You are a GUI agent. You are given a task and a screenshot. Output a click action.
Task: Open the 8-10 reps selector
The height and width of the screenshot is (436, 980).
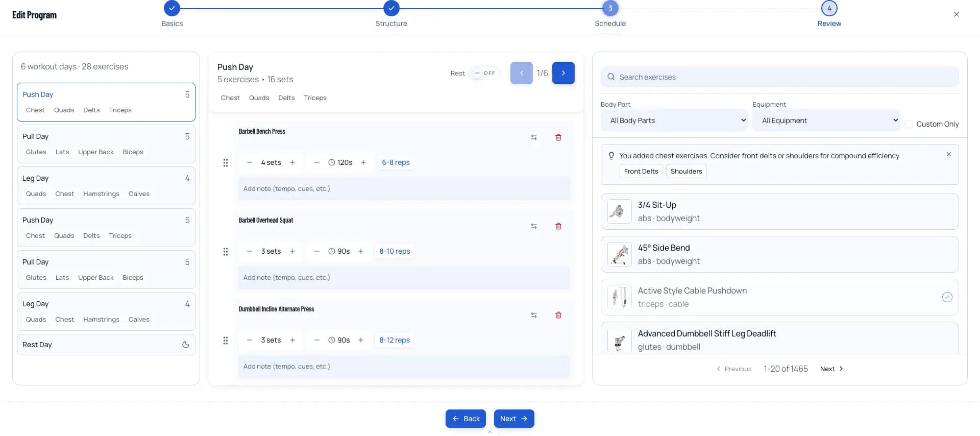click(395, 251)
